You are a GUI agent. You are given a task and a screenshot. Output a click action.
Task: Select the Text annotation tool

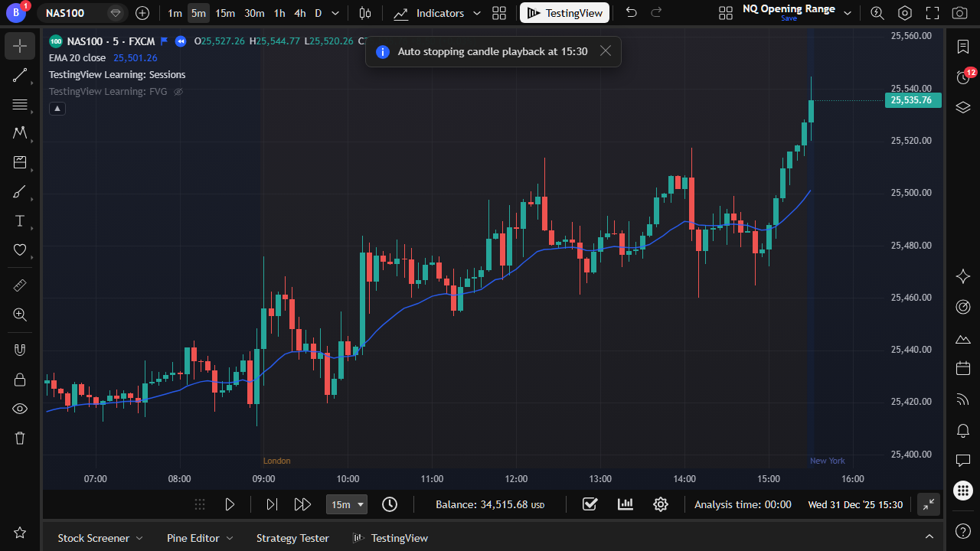tap(20, 221)
